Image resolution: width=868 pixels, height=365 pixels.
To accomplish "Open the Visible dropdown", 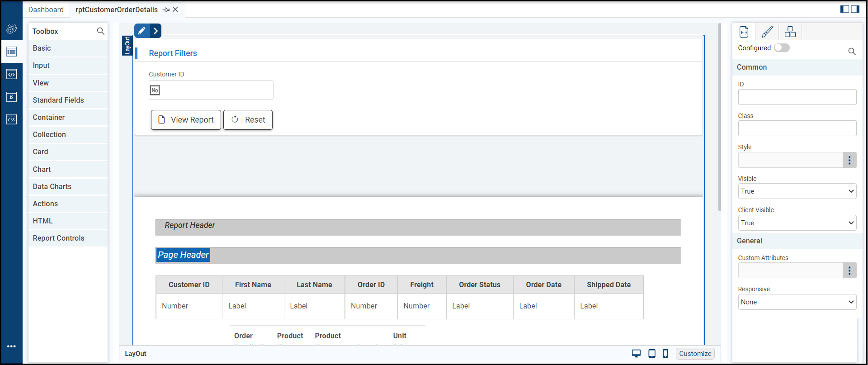I will (797, 191).
